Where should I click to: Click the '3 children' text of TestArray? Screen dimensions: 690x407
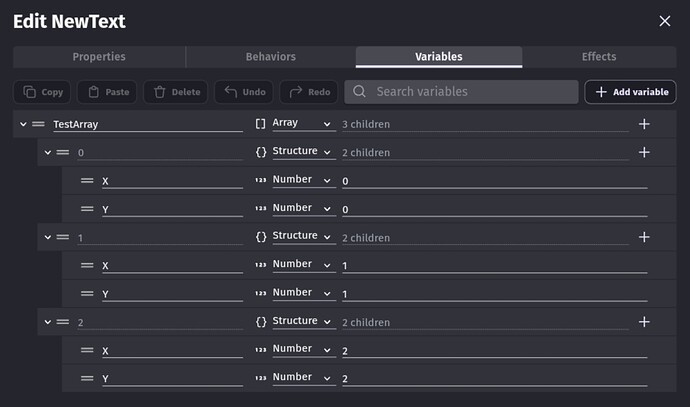tap(366, 125)
